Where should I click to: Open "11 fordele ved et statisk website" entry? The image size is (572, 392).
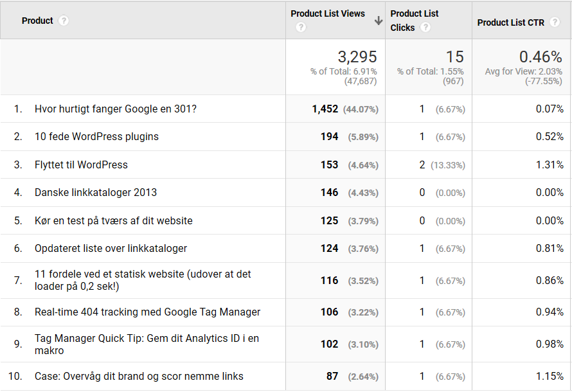[143, 274]
